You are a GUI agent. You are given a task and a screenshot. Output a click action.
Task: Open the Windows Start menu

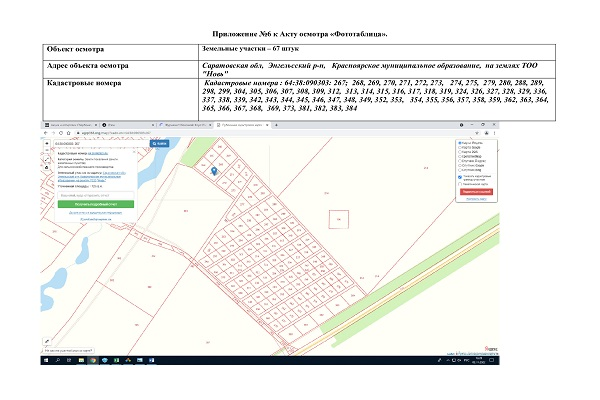tap(45, 360)
